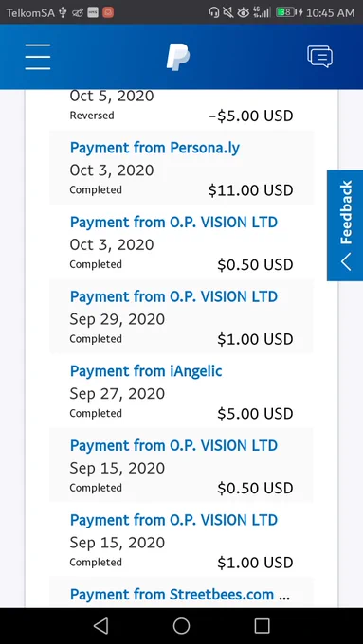Tap the battery indicator in status bar
Viewport: 363px width, 644px height.
point(286,12)
